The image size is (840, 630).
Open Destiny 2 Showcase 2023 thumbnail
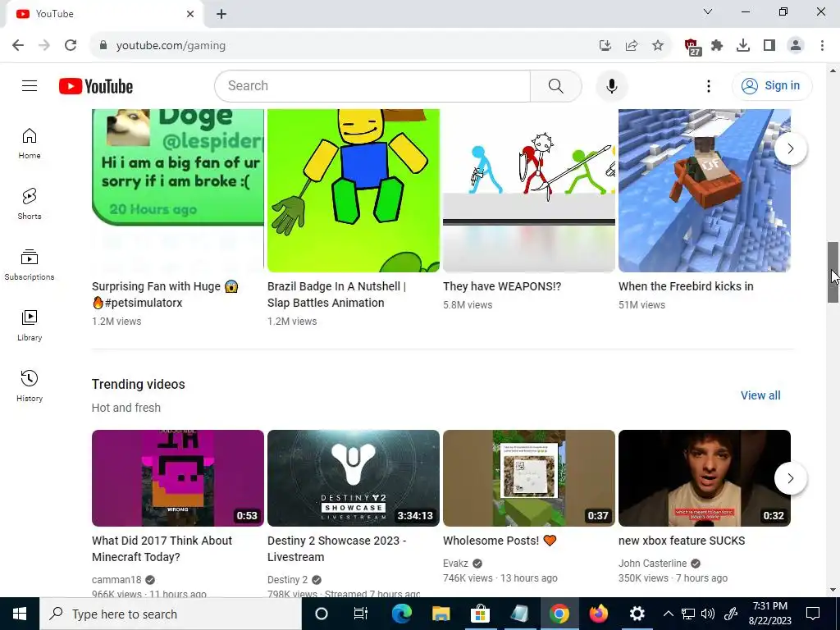[x=354, y=478]
